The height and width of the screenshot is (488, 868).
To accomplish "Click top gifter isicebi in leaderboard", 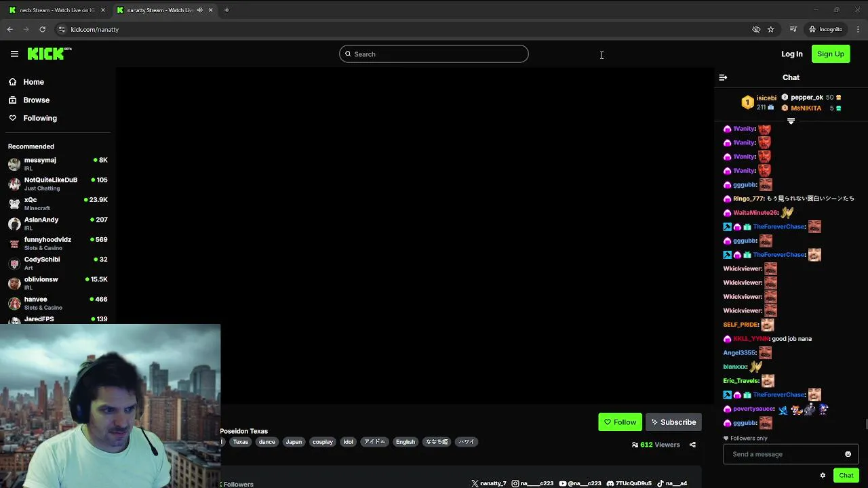I will (x=766, y=98).
